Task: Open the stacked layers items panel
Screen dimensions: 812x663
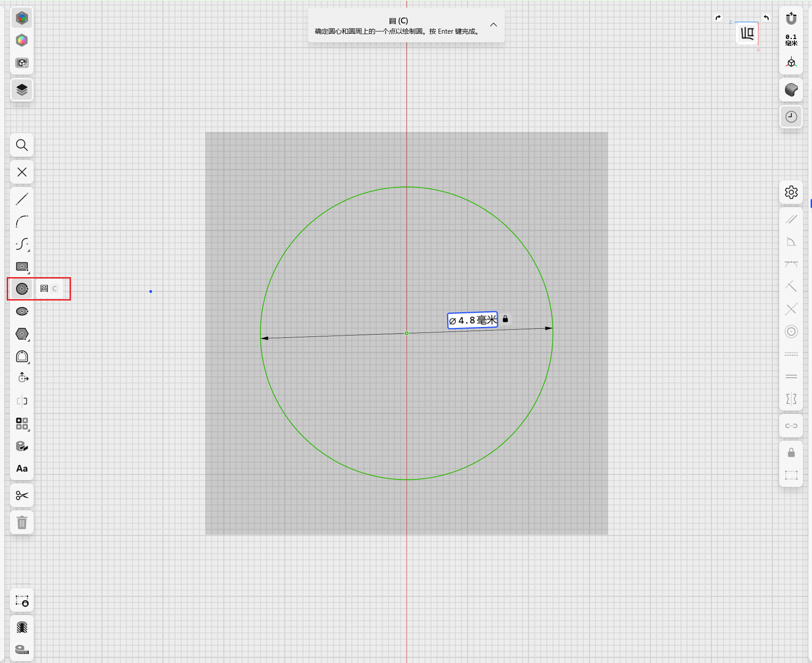Action: 22,90
